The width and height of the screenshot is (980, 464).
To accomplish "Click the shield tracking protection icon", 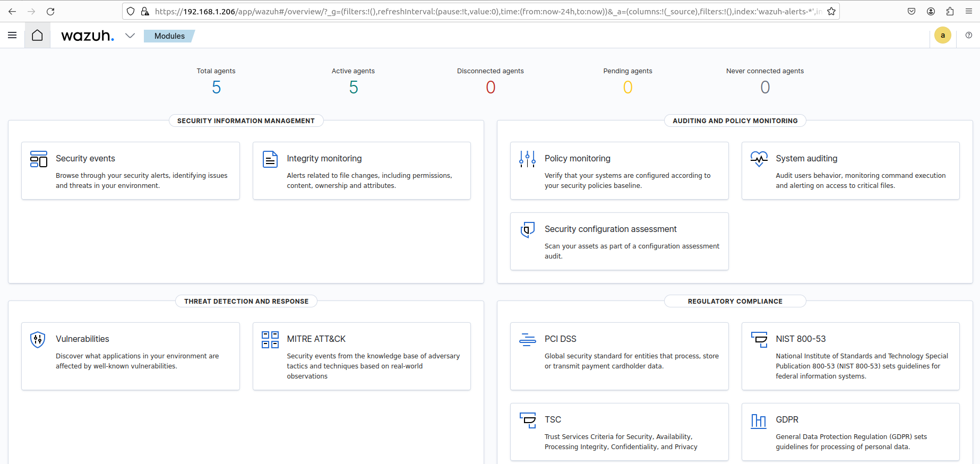I will [131, 11].
